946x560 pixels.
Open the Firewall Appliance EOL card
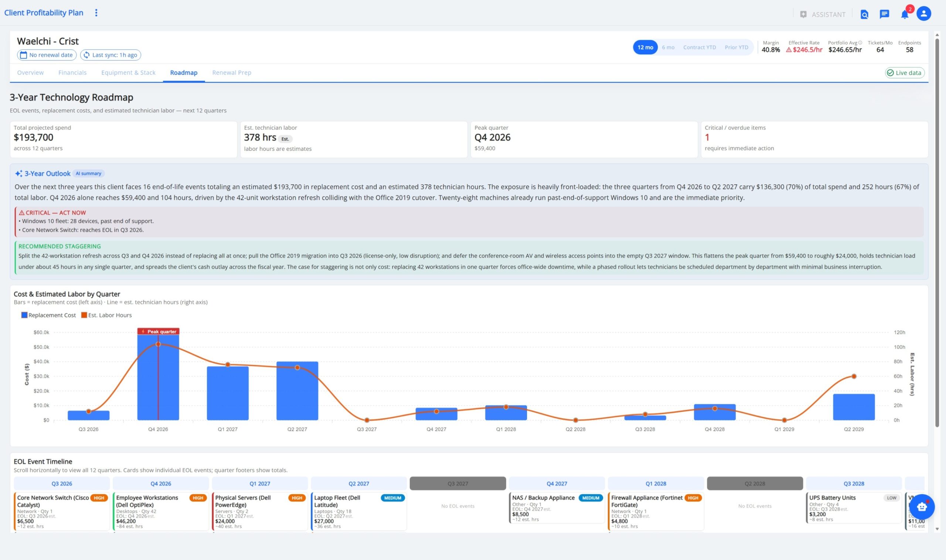click(x=656, y=511)
